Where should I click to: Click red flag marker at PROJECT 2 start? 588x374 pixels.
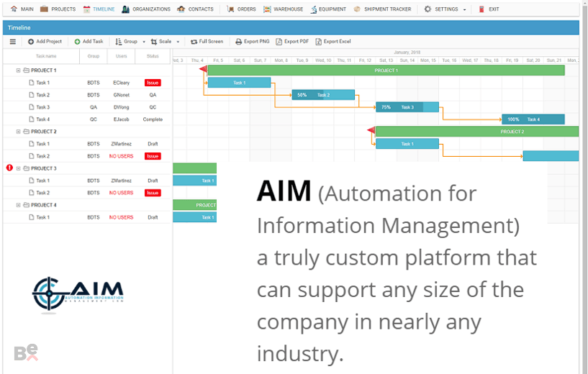[371, 130]
